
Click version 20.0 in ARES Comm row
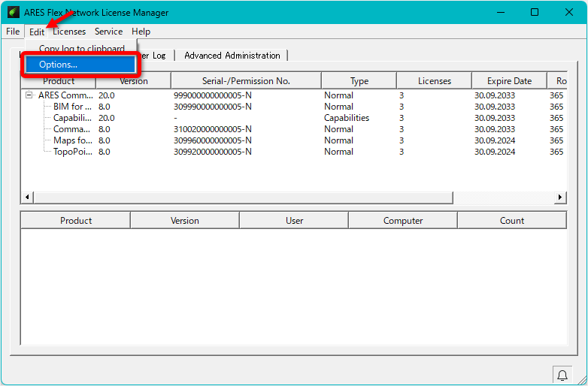[x=107, y=95]
